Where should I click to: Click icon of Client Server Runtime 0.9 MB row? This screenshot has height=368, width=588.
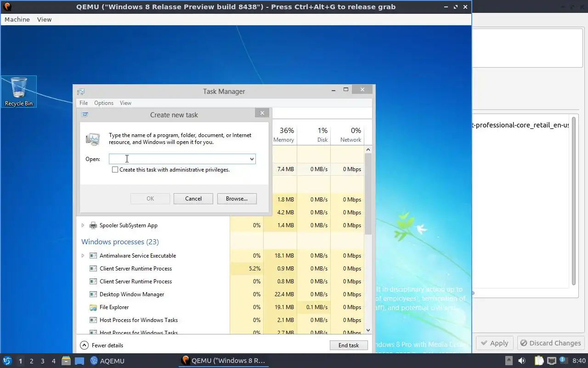point(93,269)
